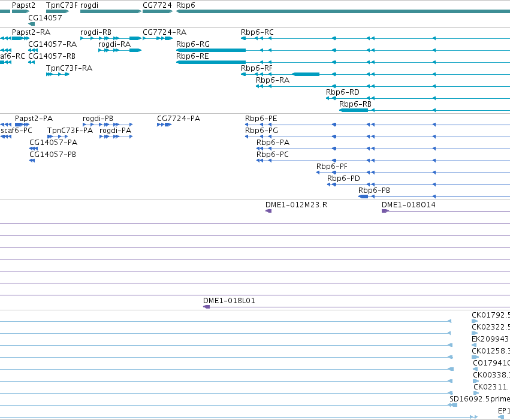This screenshot has width=510, height=420.
Task: Open transcript Rbp6-RD
Action: tap(343, 92)
